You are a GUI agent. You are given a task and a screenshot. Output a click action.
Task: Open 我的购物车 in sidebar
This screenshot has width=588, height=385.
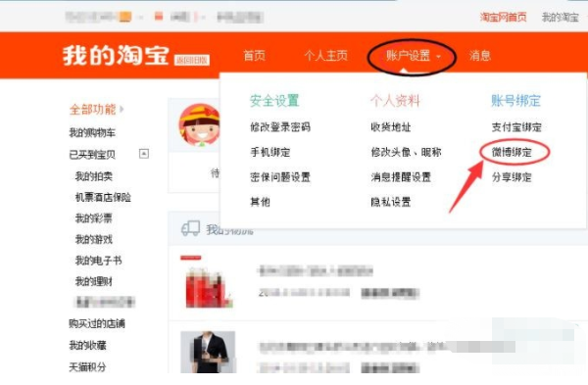(x=92, y=132)
